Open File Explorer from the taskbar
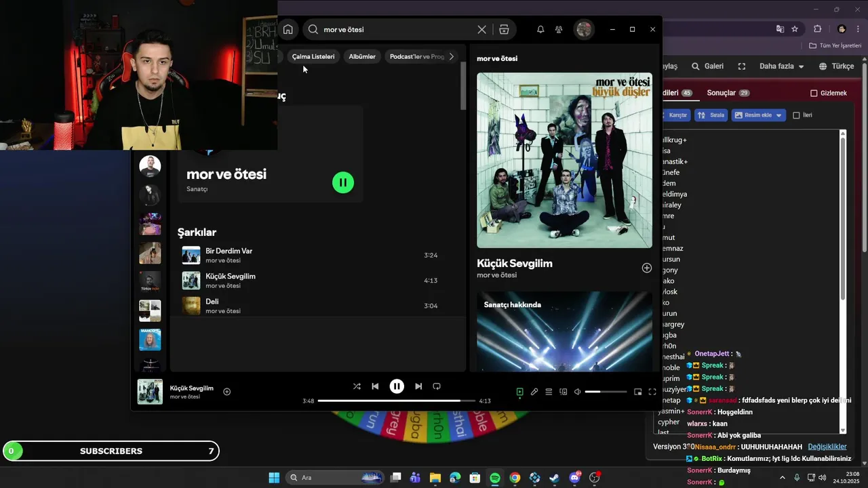Image resolution: width=868 pixels, height=488 pixels. click(435, 478)
